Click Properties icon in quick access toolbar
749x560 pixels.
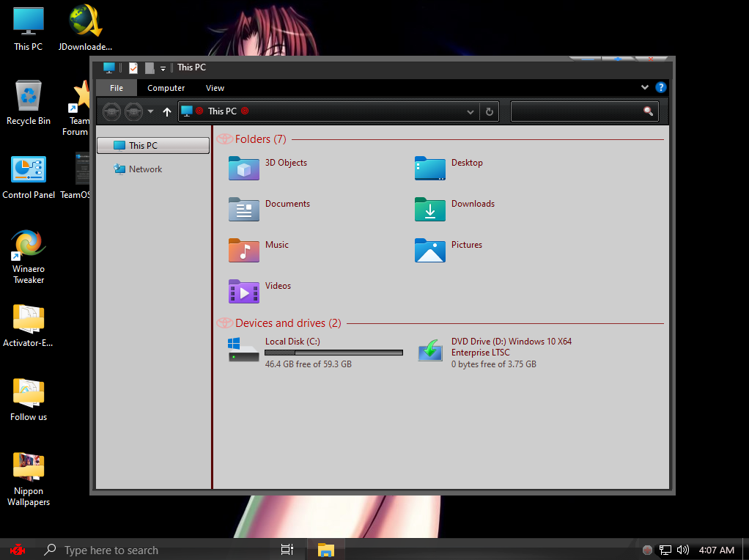coord(133,67)
